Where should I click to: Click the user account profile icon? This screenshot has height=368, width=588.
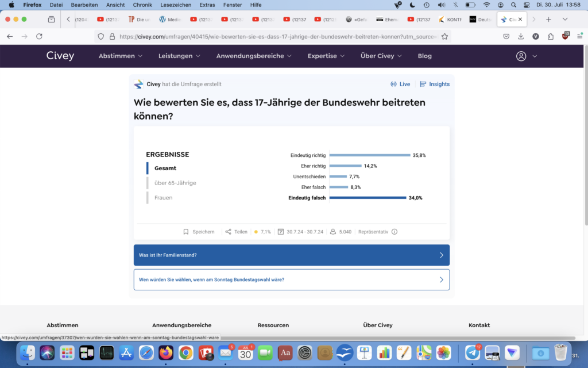point(521,56)
